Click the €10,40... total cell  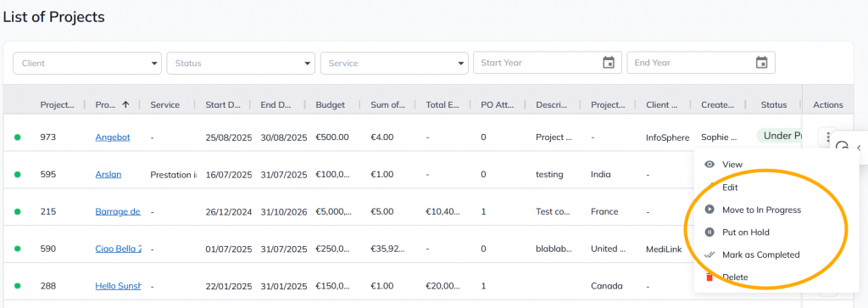click(x=442, y=211)
